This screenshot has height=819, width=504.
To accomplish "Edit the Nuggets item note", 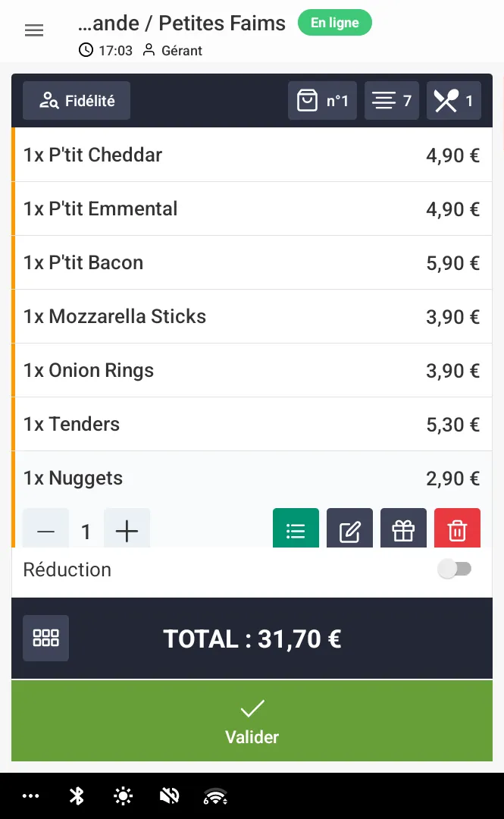I will (x=349, y=530).
